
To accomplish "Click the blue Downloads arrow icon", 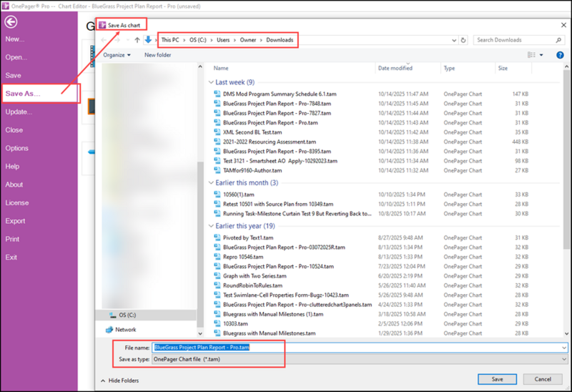I will click(x=148, y=39).
